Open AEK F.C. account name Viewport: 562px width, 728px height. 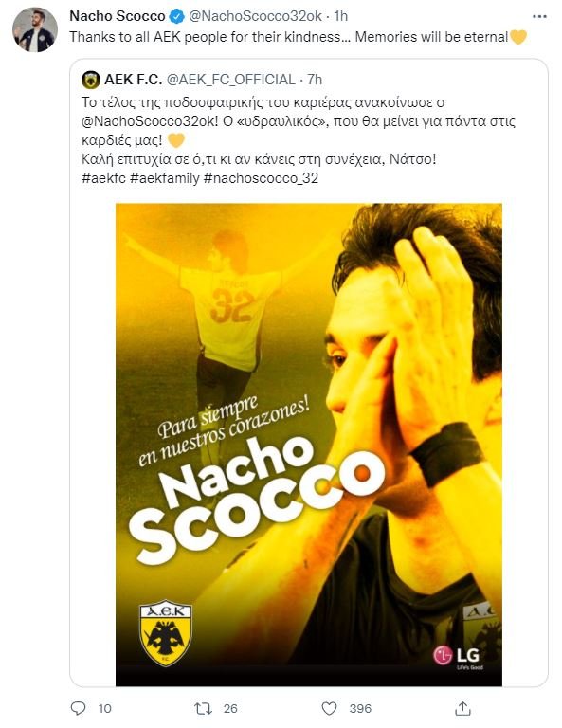[x=133, y=80]
